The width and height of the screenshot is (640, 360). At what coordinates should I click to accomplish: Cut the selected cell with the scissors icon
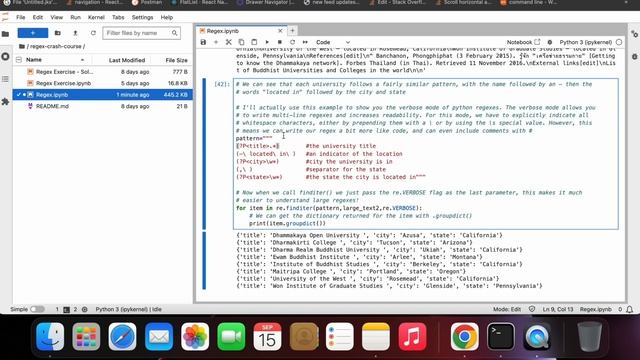[229, 42]
